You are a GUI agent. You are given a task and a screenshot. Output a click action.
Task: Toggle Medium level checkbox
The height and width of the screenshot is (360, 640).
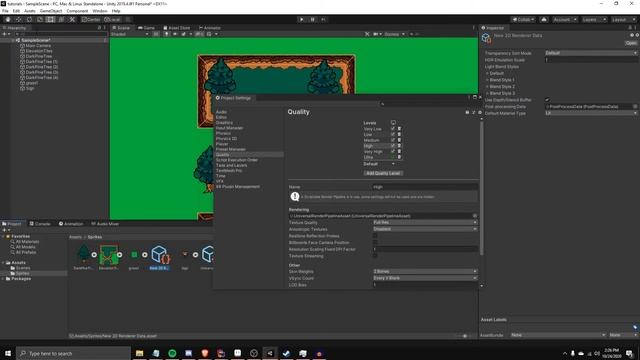point(393,140)
